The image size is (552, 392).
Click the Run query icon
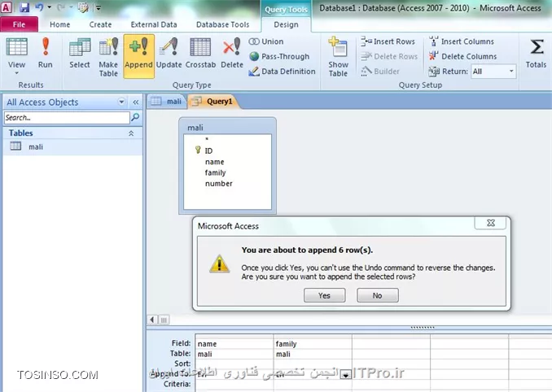(46, 54)
